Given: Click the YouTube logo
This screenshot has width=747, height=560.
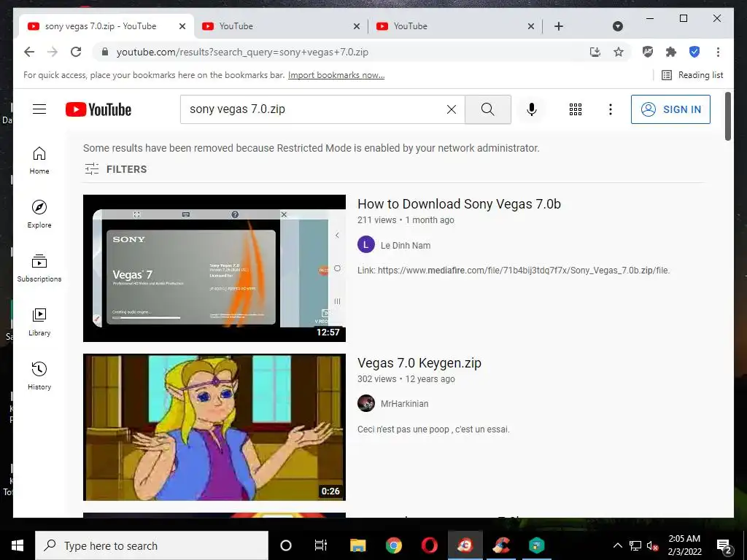Looking at the screenshot, I should point(98,109).
